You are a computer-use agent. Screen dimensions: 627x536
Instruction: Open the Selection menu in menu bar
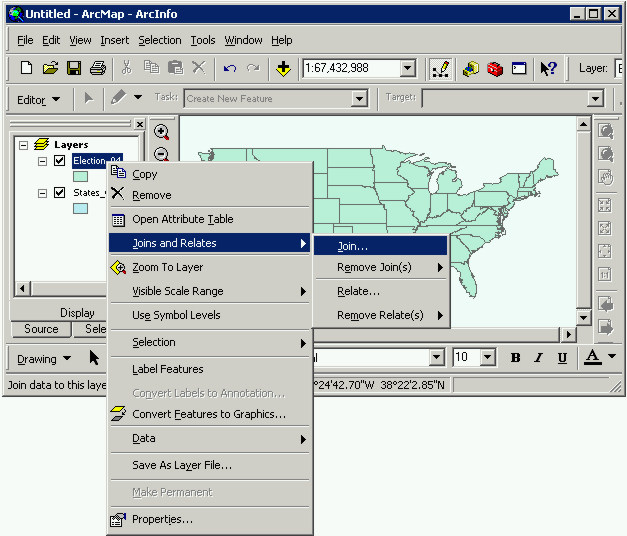[x=160, y=40]
